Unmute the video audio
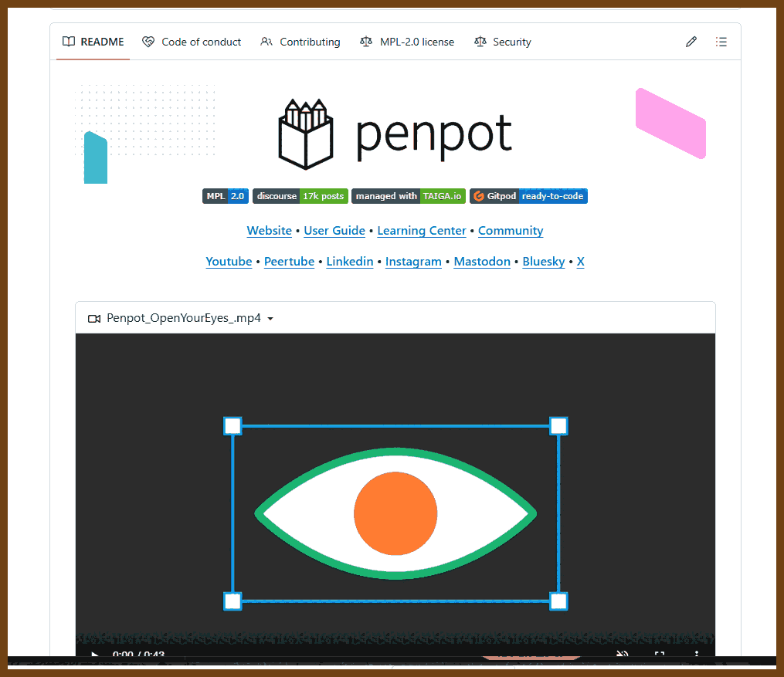This screenshot has width=784, height=677. tap(622, 655)
